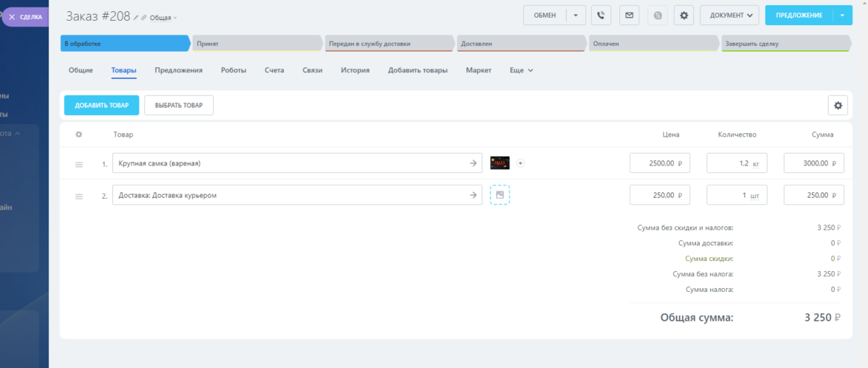Open the ПРЕДЛОЖЕНИЕ button dropdown arrow
Viewport: 868px width, 368px height.
tap(842, 16)
